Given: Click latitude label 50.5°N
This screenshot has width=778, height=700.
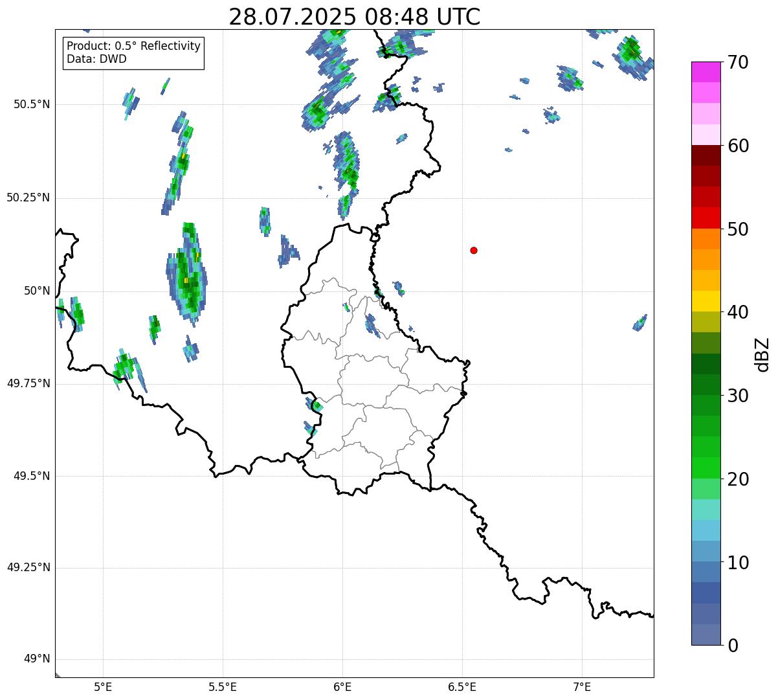Looking at the screenshot, I should [x=32, y=104].
